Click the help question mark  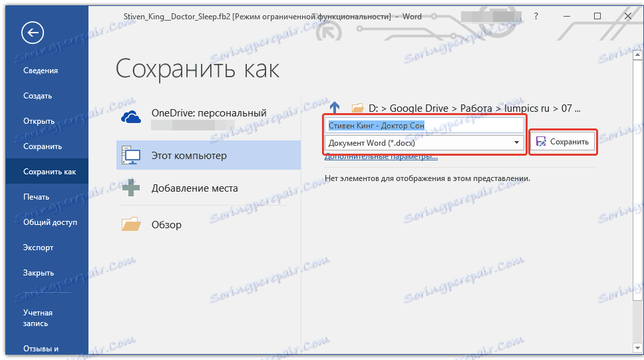536,16
